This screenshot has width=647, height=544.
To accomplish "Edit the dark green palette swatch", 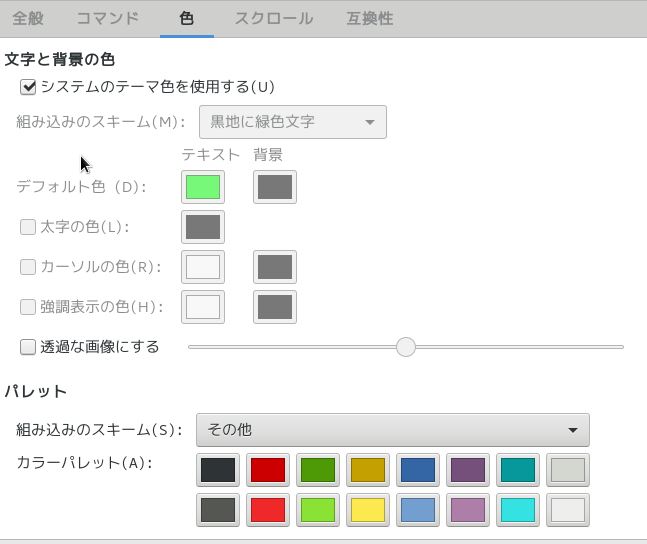I will click(x=318, y=470).
